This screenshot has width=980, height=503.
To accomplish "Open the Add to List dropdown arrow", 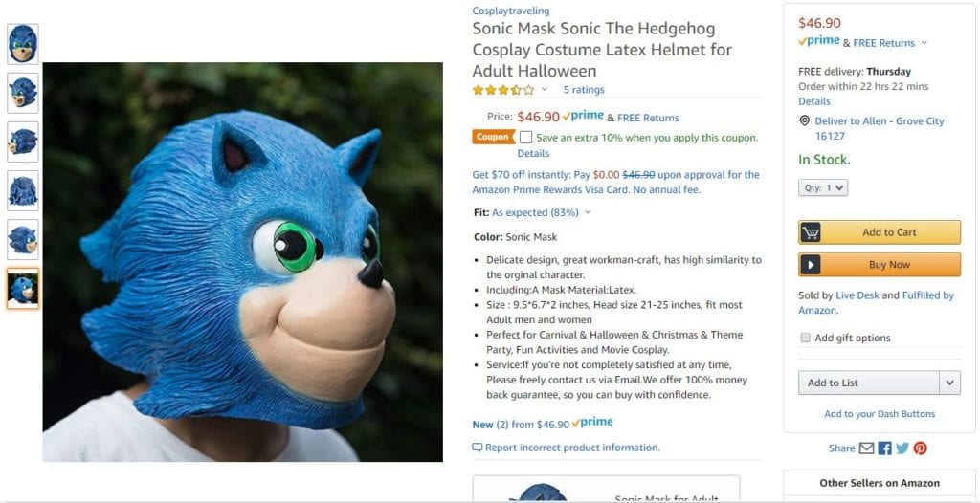I will pos(949,383).
